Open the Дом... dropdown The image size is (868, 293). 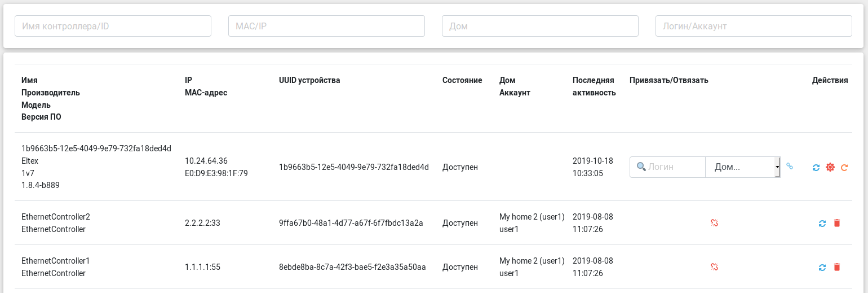tap(742, 167)
